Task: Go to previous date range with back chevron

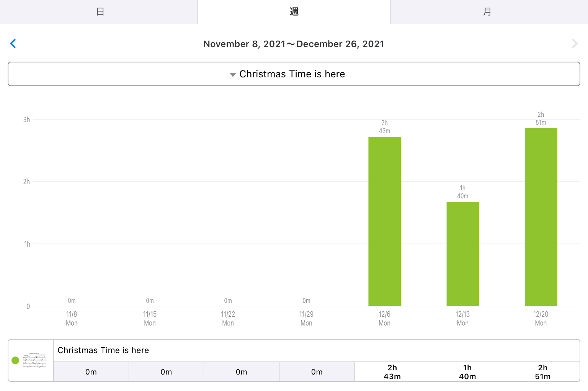Action: pyautogui.click(x=13, y=44)
